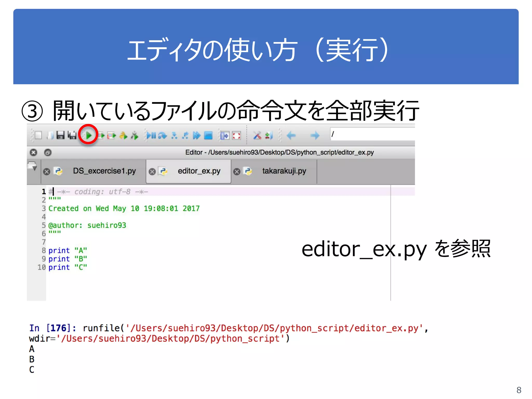Viewport: 532px width, 399px height.
Task: Click the debugger Step over icon
Action: (163, 135)
